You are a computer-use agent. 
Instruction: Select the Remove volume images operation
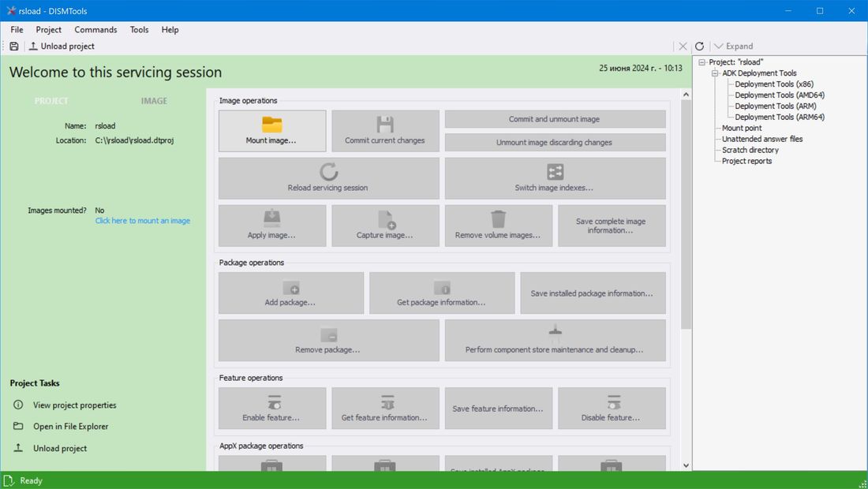pyautogui.click(x=498, y=226)
